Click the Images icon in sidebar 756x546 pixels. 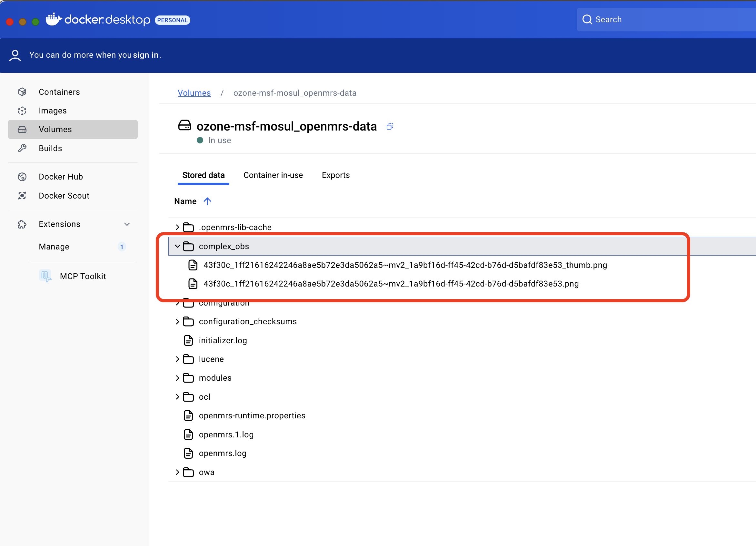(x=22, y=110)
